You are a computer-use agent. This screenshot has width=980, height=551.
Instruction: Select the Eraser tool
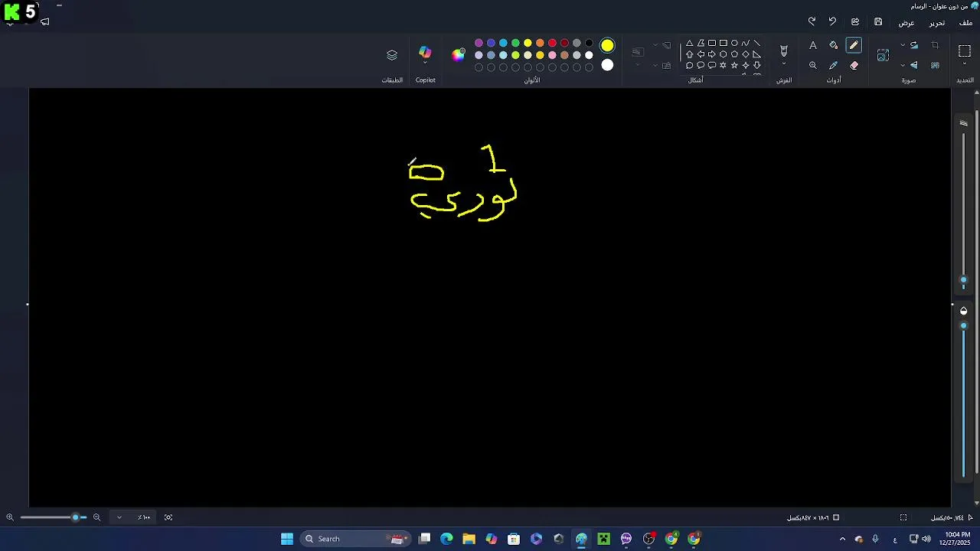854,65
